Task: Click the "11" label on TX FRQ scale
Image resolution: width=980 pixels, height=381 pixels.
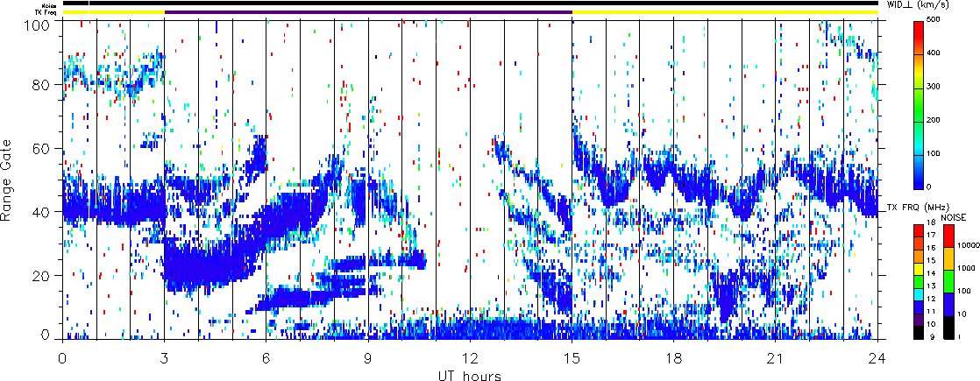Action: (x=931, y=312)
